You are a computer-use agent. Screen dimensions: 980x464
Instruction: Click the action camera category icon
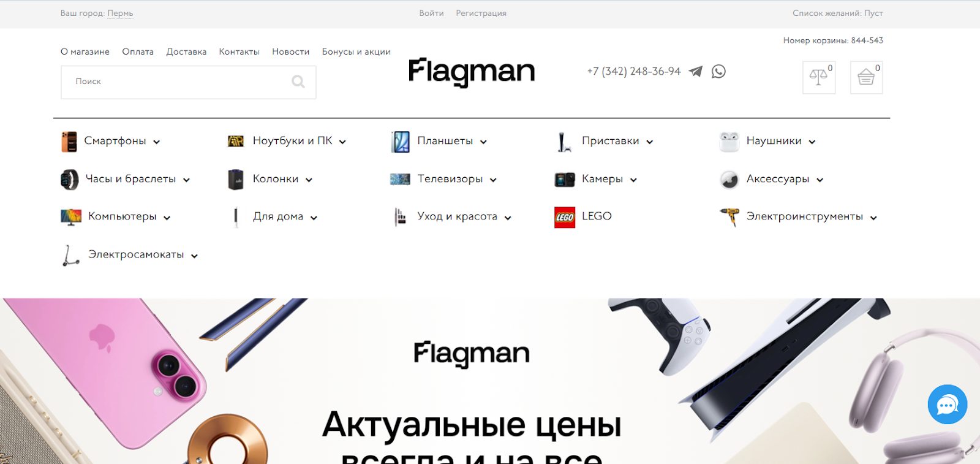[565, 179]
